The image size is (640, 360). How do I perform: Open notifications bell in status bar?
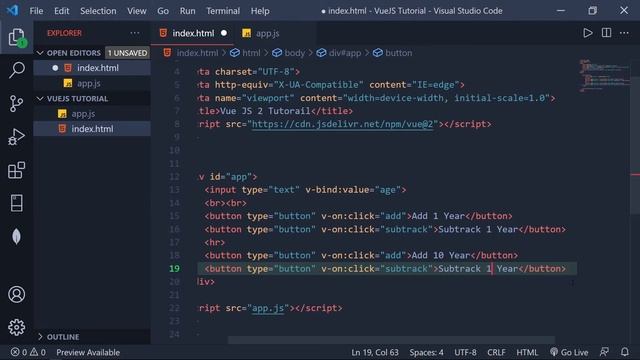coord(624,352)
